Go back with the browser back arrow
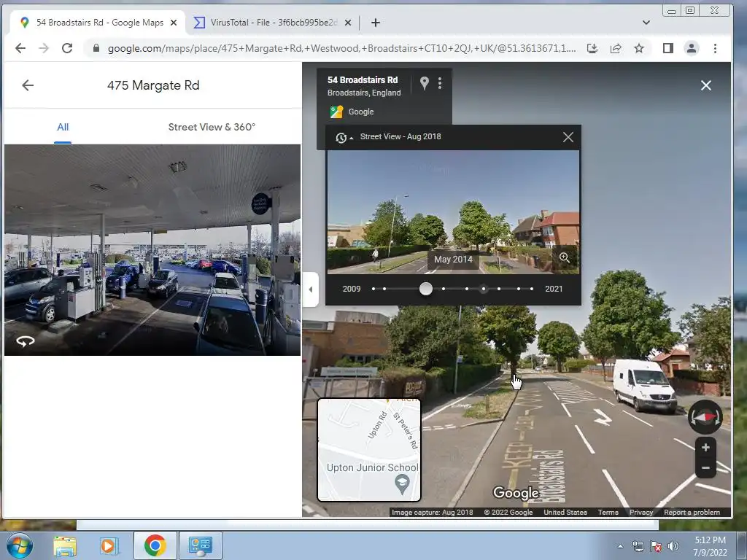Viewport: 747px width, 560px height. click(20, 48)
